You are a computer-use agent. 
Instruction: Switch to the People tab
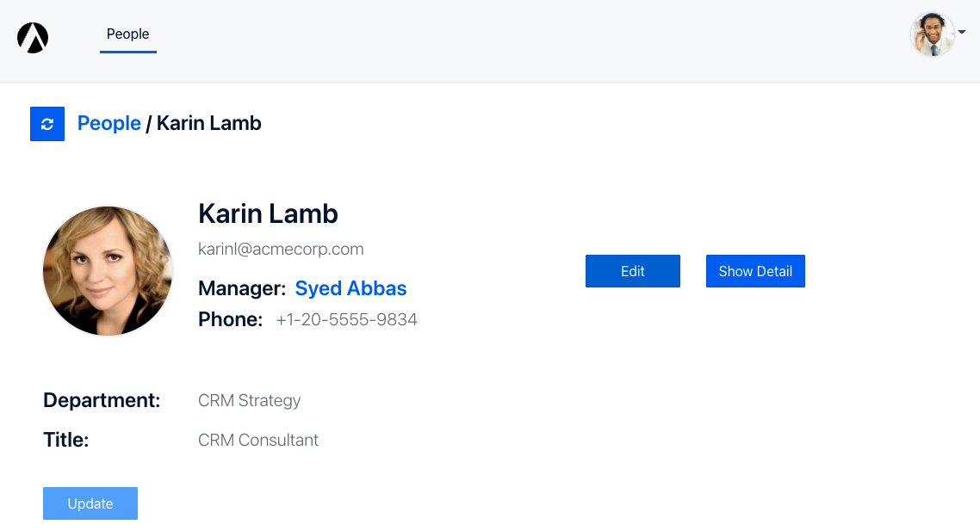click(127, 34)
